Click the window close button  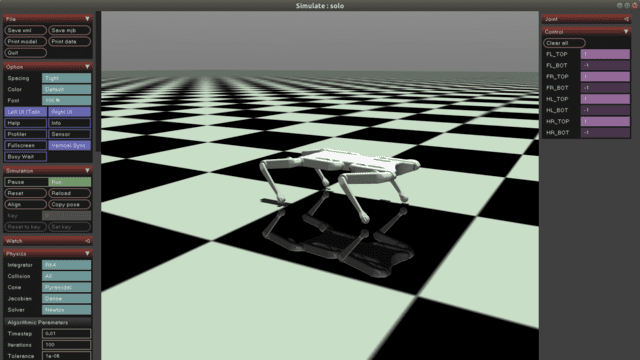(634, 5)
